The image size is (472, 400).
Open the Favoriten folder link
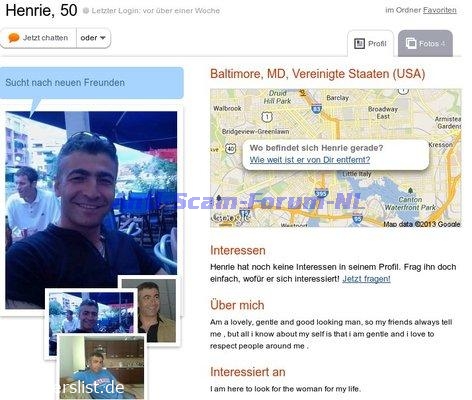pyautogui.click(x=440, y=10)
